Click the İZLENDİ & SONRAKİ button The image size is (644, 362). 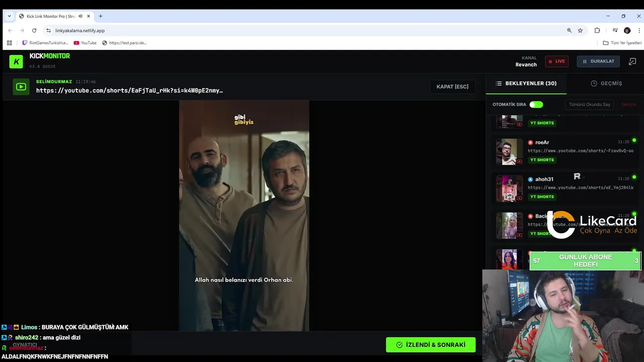(431, 344)
